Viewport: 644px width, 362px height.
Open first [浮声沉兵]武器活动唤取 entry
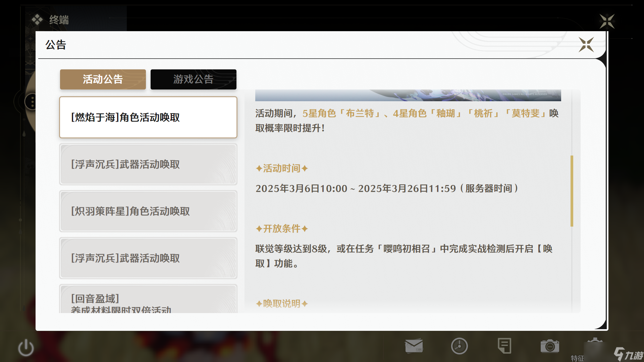(148, 164)
